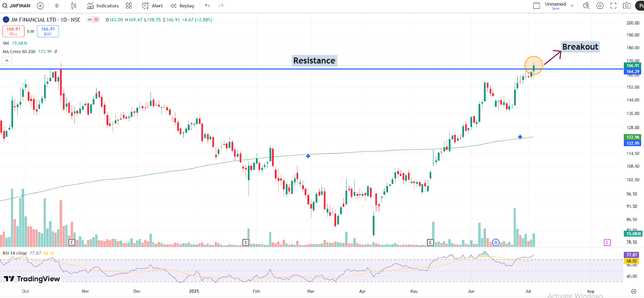
Task: Save the chart layout
Action: click(x=555, y=8)
